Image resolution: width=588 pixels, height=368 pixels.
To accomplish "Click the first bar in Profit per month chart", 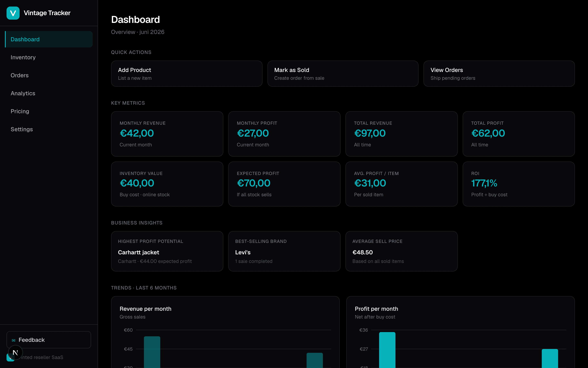I will point(387,350).
